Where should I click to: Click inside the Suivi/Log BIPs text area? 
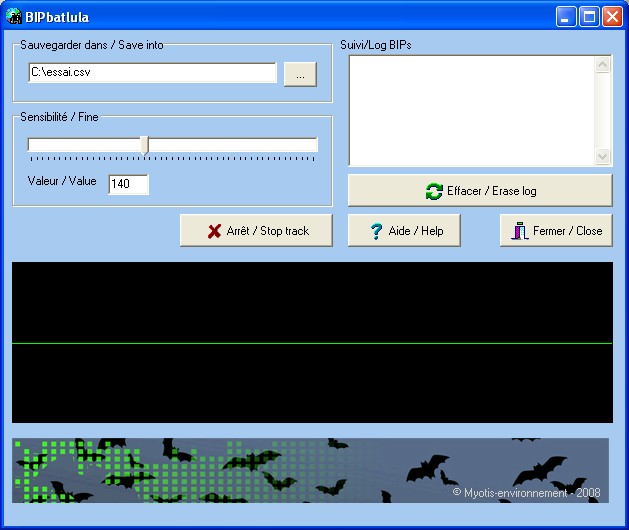tap(472, 110)
